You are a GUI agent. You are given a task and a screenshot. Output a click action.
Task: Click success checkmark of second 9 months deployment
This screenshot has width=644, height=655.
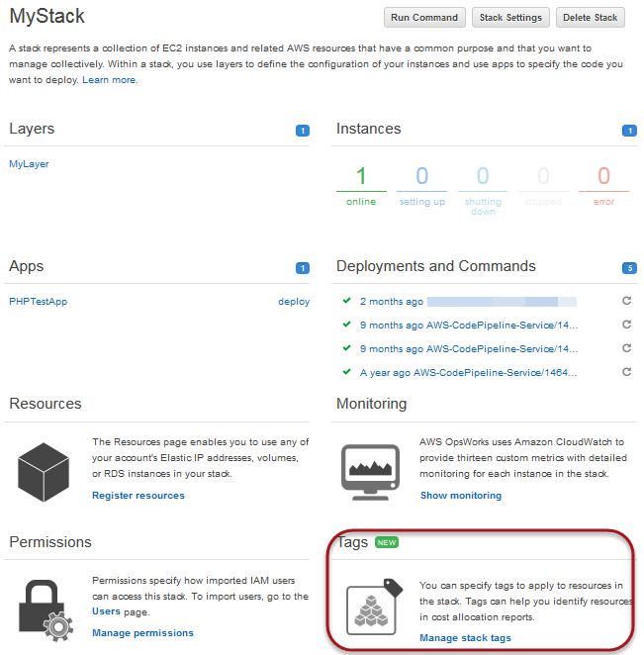[x=346, y=348]
